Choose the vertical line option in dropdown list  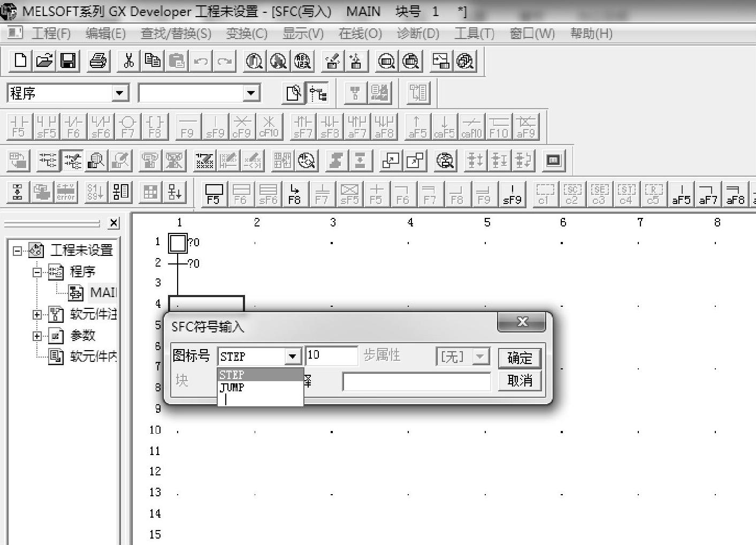click(260, 399)
